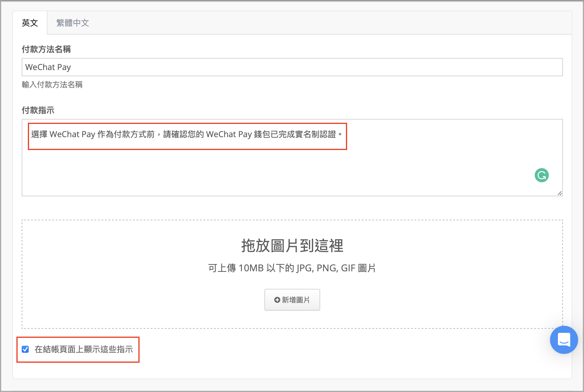Click the WeChat Pay payment name field
This screenshot has width=584, height=392.
(292, 67)
